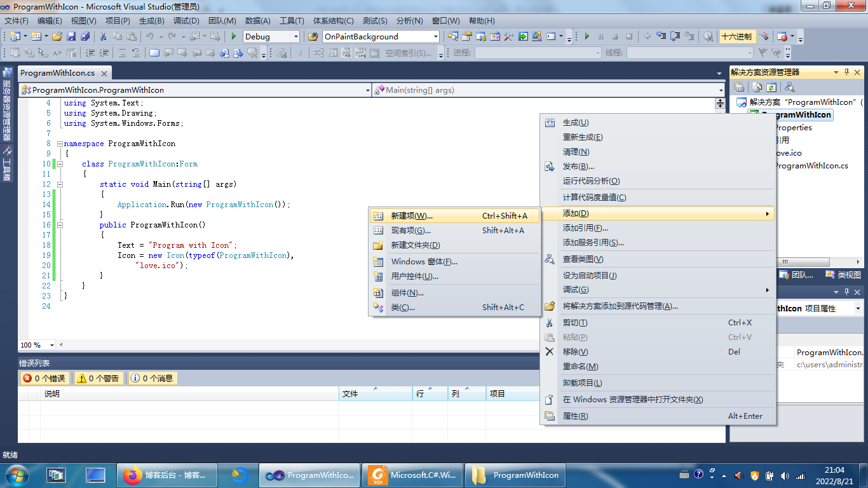Sort error list by Line (行) column
Viewport: 868px width, 488px height.
point(430,394)
